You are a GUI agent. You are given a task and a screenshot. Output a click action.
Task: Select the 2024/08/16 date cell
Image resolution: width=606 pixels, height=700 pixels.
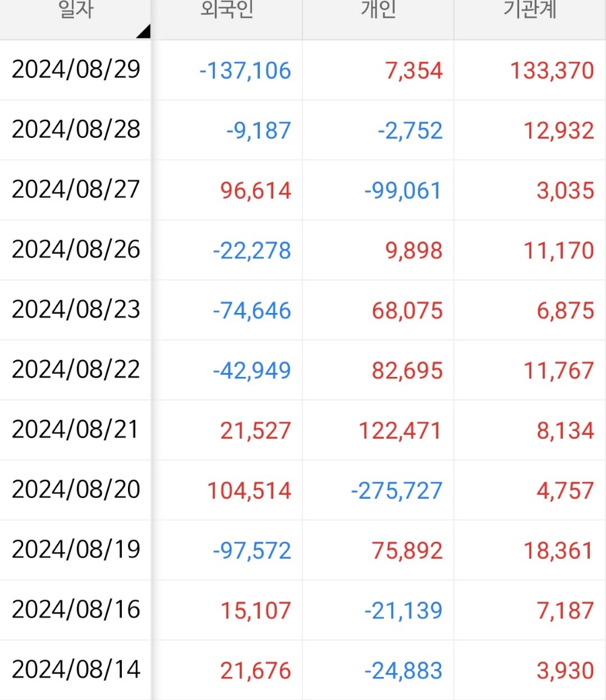pos(76,609)
